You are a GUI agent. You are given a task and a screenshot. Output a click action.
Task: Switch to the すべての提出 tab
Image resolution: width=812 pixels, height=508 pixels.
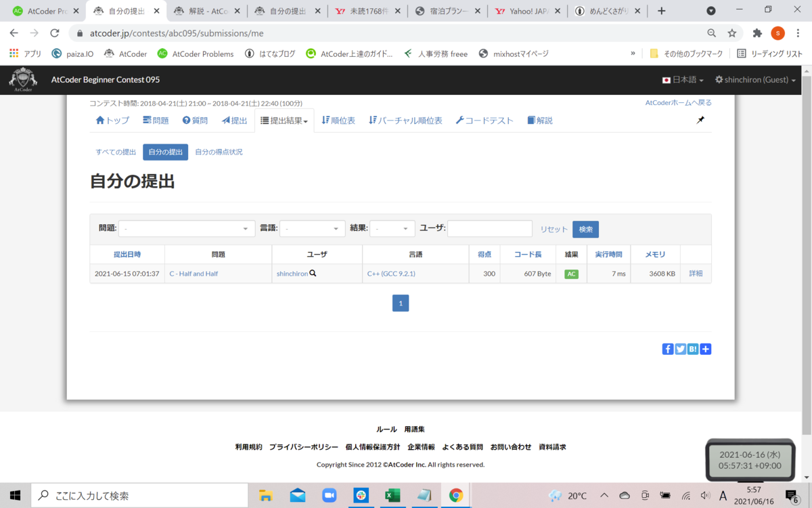tap(115, 152)
